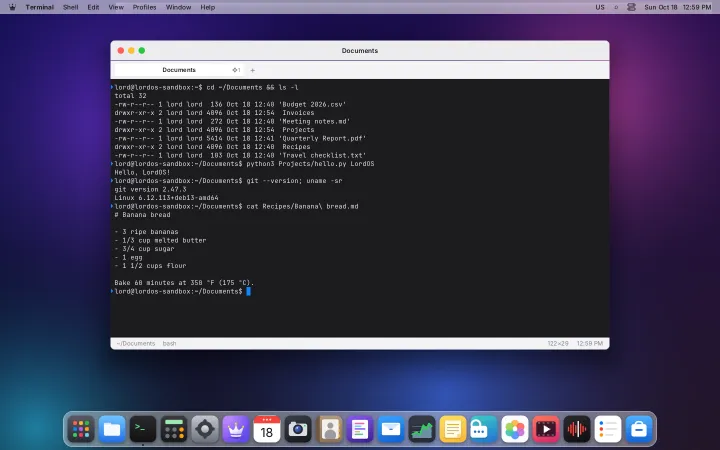This screenshot has height=450, width=720.
Task: Open the yellow Notes app in dock
Action: 453,429
